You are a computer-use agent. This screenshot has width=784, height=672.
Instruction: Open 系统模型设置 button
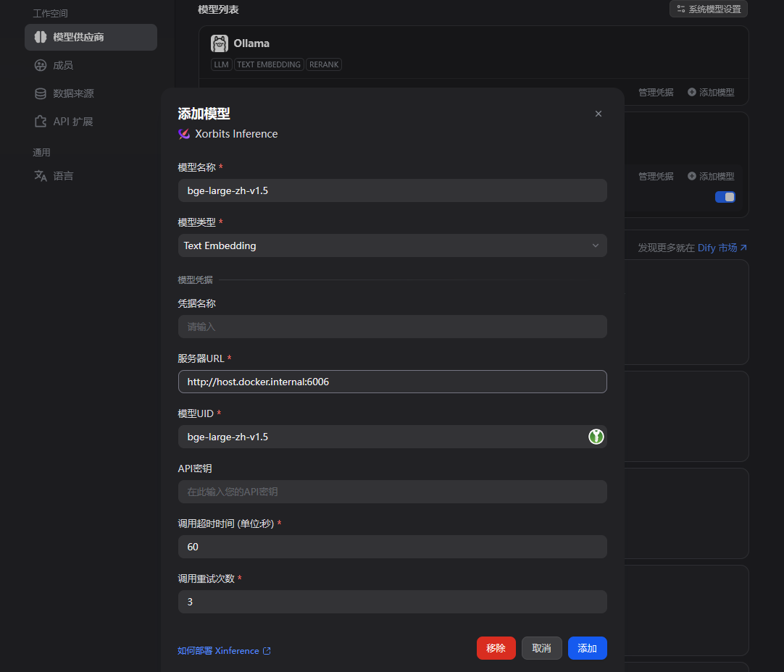(709, 9)
